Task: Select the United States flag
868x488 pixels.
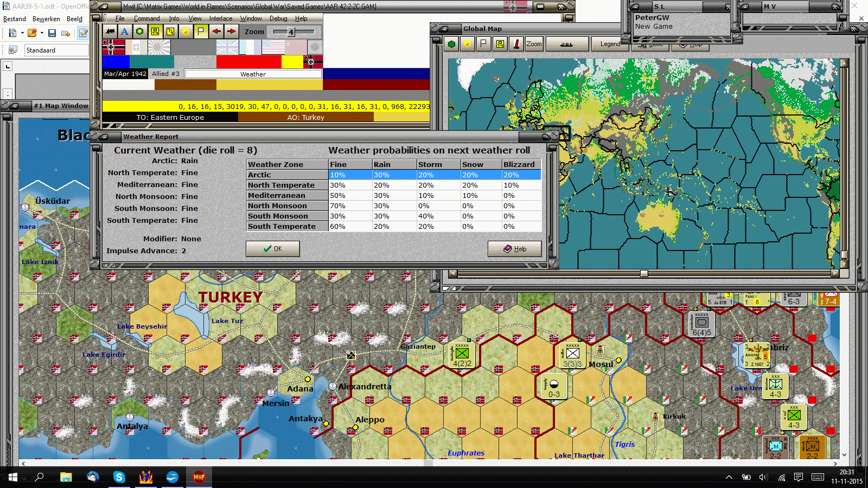Action: point(273,47)
